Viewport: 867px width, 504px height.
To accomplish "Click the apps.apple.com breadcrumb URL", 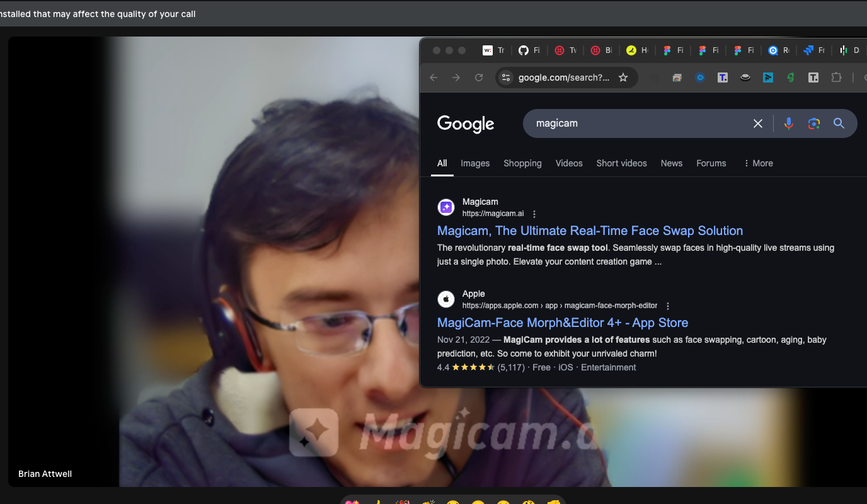I will (560, 306).
